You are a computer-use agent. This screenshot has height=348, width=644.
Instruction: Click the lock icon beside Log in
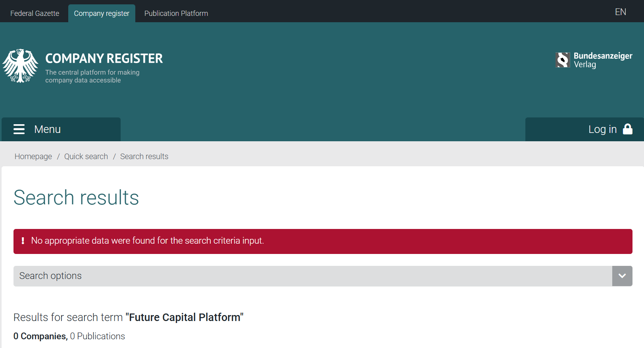pos(628,129)
